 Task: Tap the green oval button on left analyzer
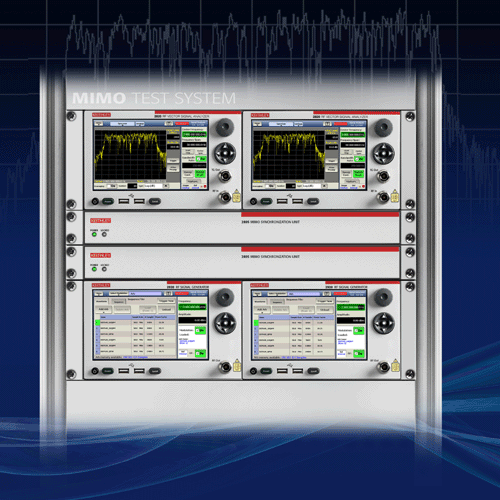[x=108, y=201]
